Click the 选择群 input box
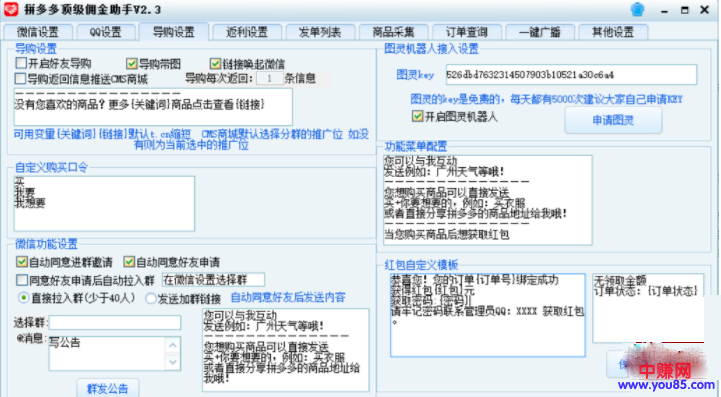 tap(114, 322)
